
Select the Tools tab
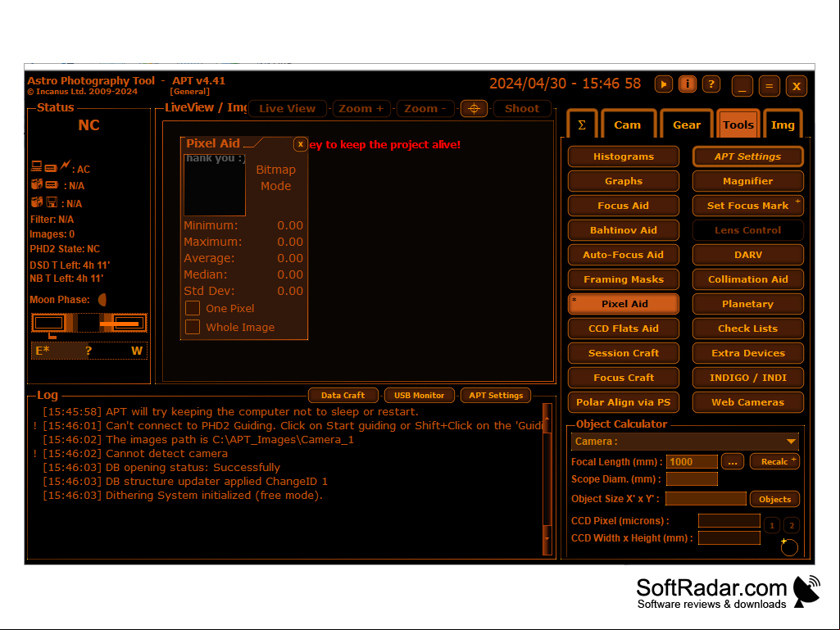coord(738,125)
